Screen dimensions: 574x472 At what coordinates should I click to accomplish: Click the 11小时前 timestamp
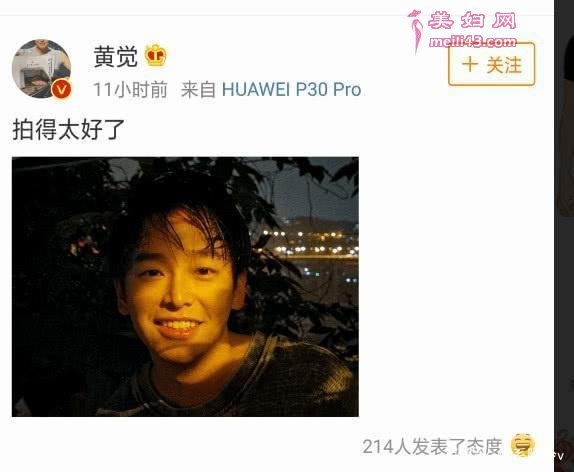click(130, 90)
